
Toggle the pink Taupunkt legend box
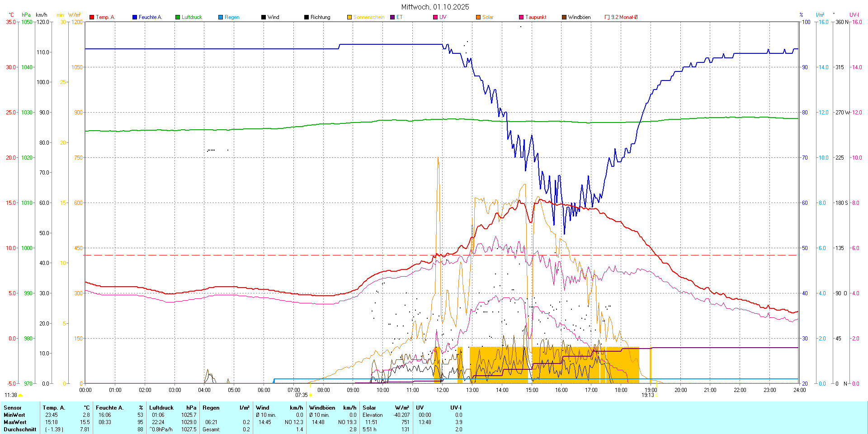click(521, 17)
